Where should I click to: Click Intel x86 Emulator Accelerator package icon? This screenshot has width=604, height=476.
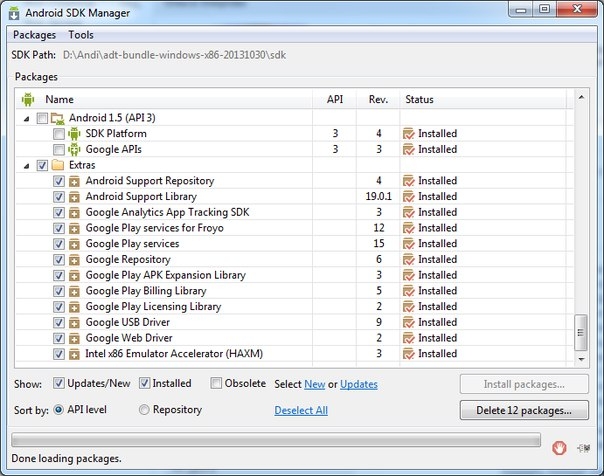(x=74, y=354)
